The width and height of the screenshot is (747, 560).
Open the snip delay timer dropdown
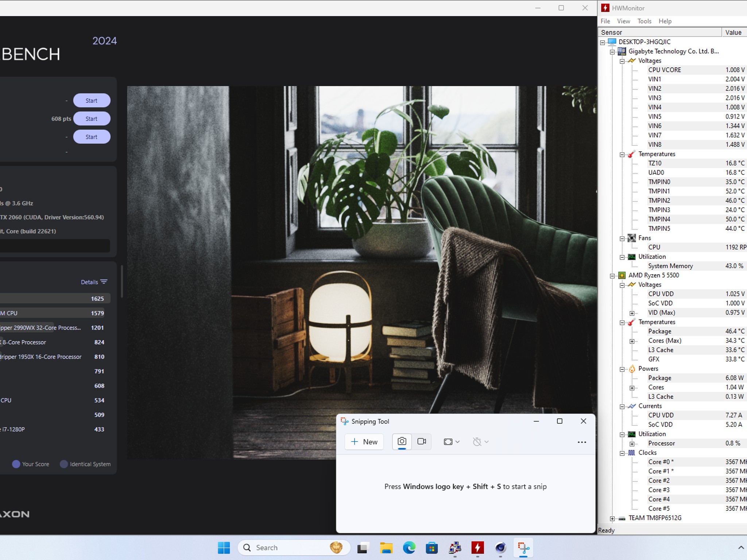[480, 442]
